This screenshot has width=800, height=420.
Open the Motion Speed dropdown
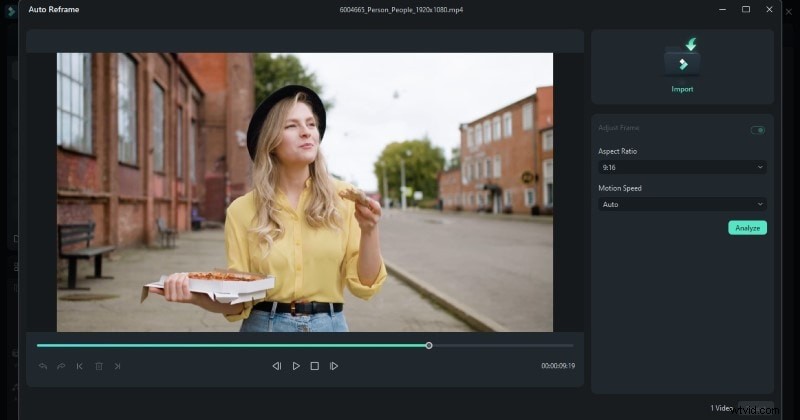682,204
